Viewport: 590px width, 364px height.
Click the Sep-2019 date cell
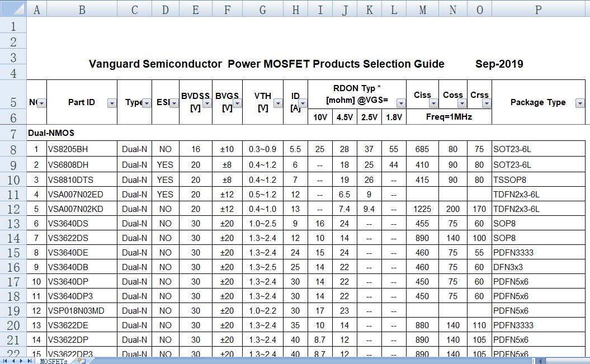click(499, 64)
